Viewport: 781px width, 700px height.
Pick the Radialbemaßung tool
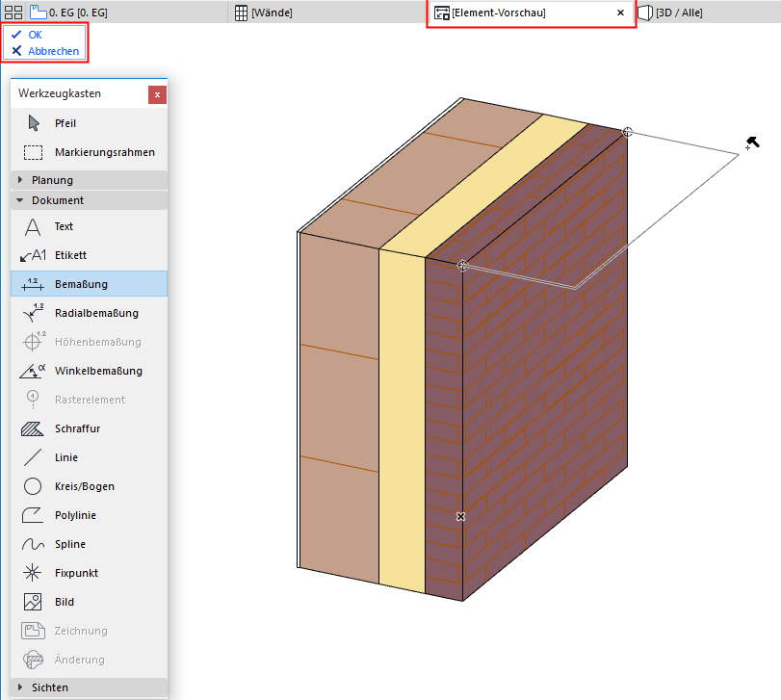(x=89, y=313)
